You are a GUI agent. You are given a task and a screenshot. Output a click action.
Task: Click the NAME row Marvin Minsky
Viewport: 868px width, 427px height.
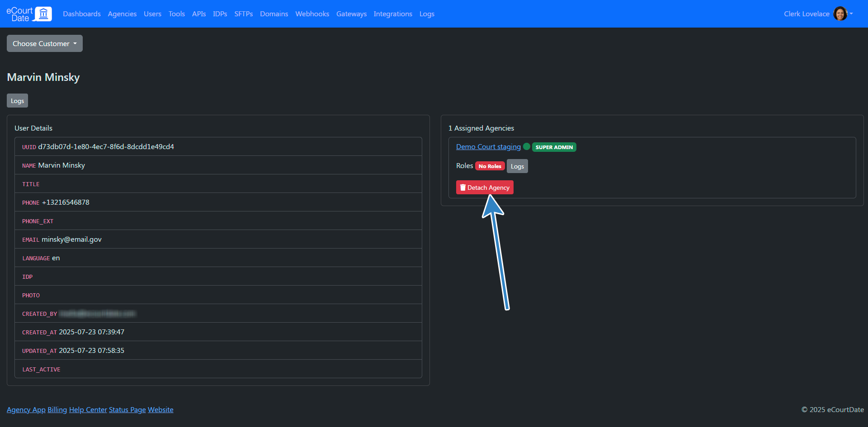click(x=218, y=165)
